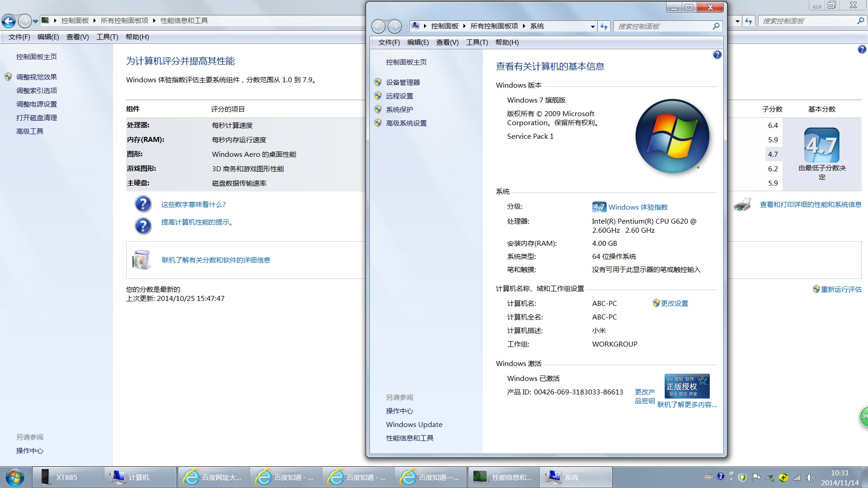This screenshot has width=868, height=488.
Task: Click the large 4.7 base score badge
Action: tap(821, 145)
